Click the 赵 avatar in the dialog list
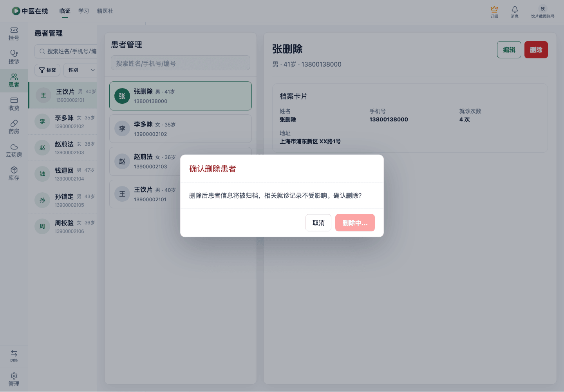This screenshot has height=392, width=564. (122, 161)
